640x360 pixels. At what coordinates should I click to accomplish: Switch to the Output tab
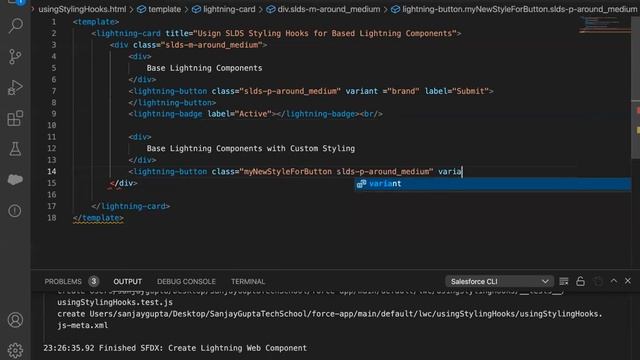[127, 282]
